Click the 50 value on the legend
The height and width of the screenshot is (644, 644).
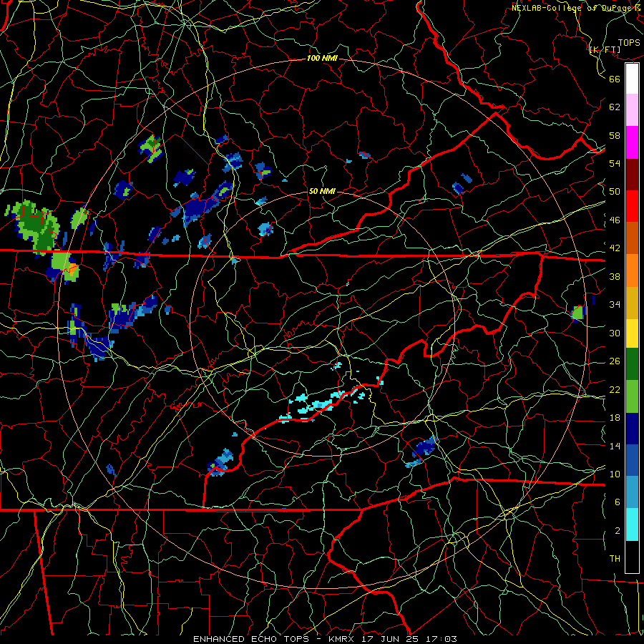coord(615,192)
